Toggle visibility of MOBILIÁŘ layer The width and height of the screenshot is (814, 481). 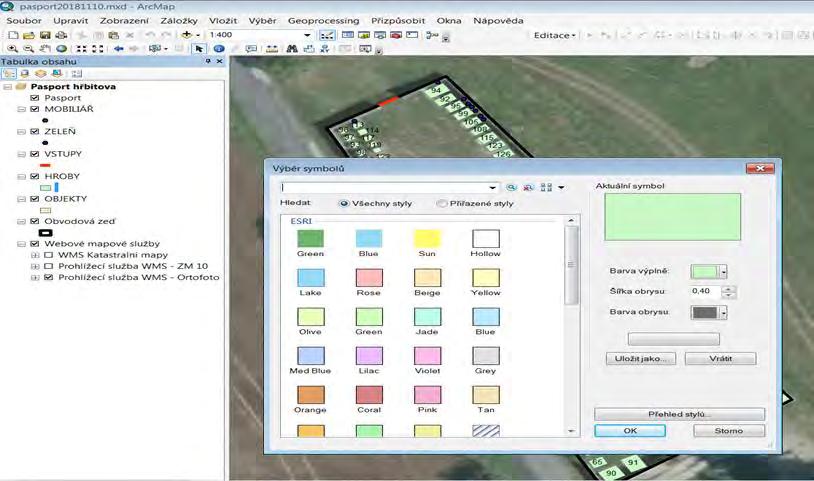coord(35,109)
